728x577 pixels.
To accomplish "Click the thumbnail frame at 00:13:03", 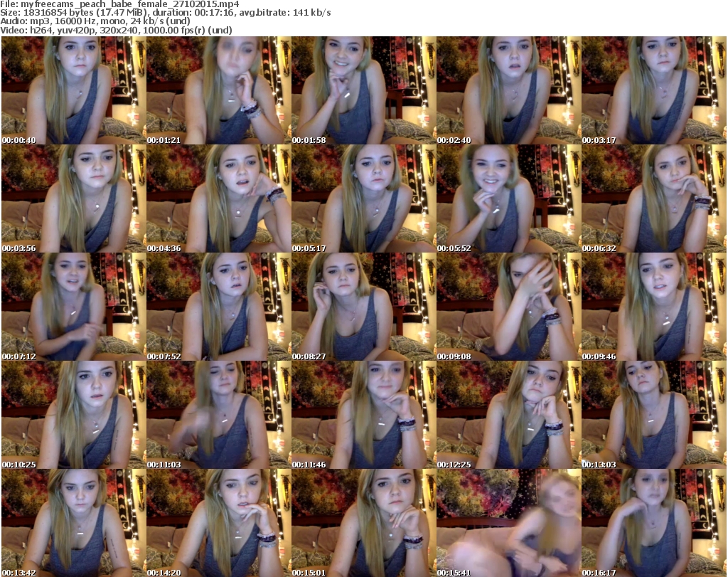I will 654,415.
